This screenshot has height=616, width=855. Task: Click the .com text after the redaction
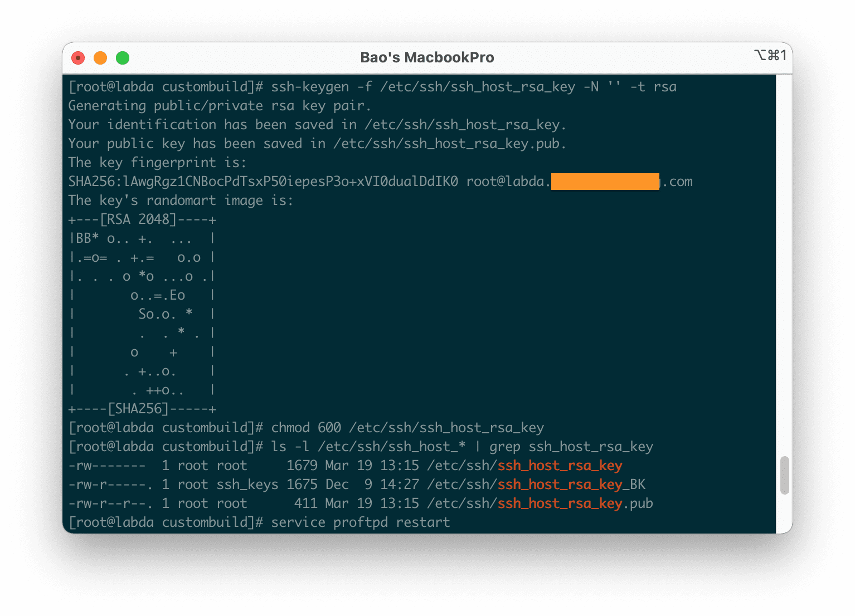pyautogui.click(x=678, y=182)
